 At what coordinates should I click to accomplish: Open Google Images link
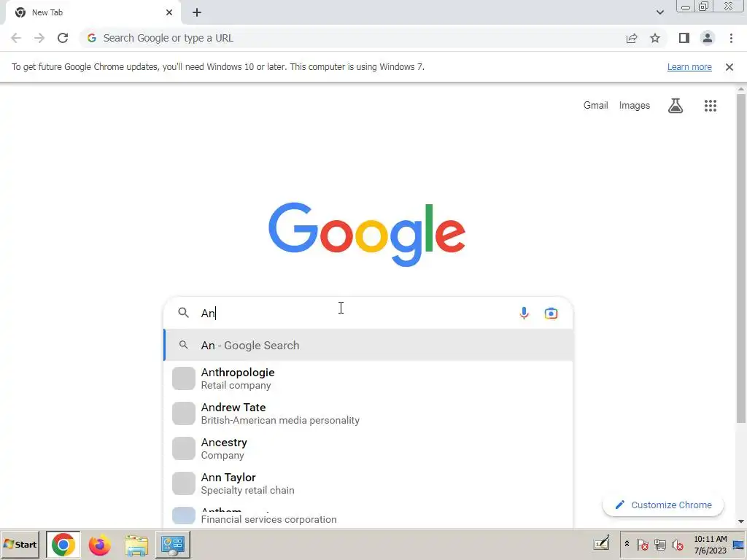coord(634,105)
